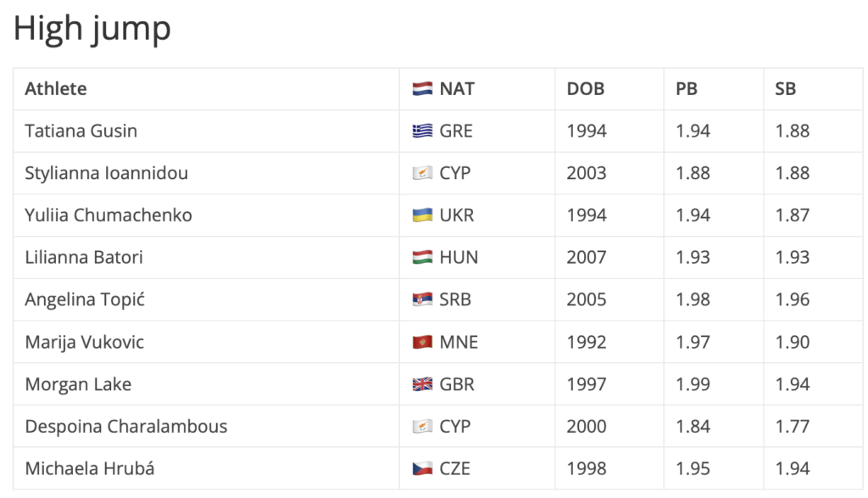This screenshot has width=868, height=498.
Task: Click athlete name Tatiana Gusin
Action: (81, 131)
